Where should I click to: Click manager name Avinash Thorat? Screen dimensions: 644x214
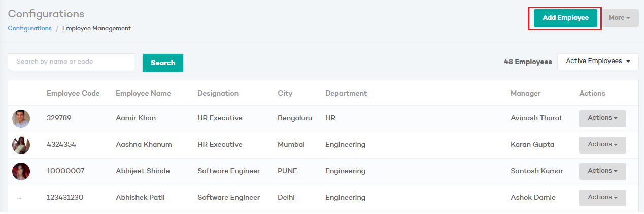536,118
